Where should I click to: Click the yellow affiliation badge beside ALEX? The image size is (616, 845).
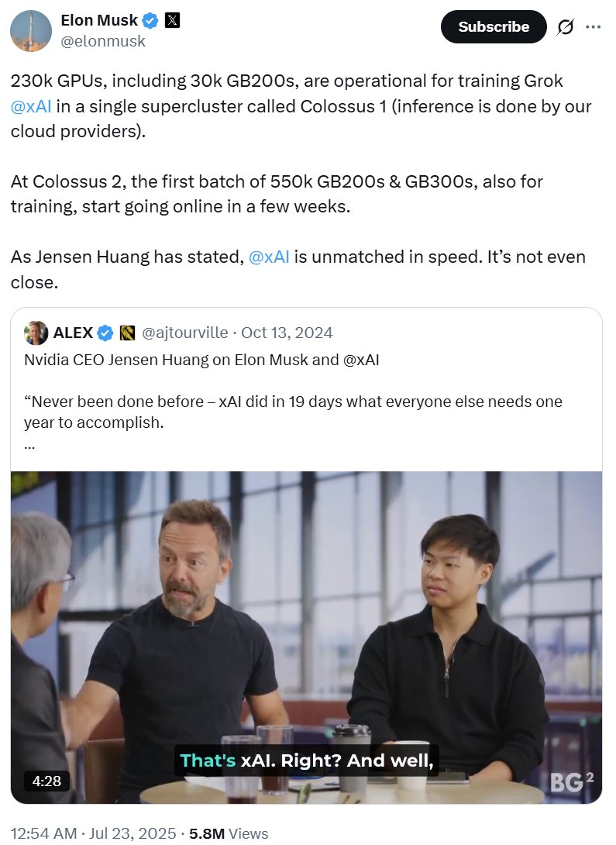point(127,333)
